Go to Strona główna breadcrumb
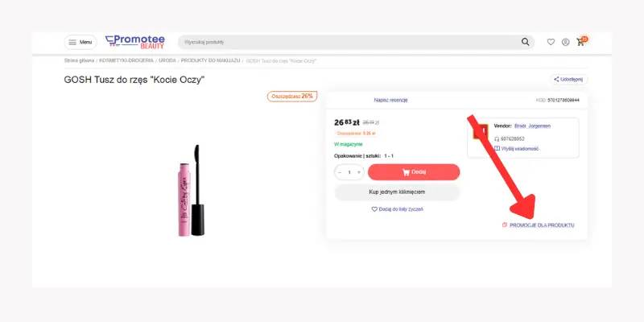Image resolution: width=644 pixels, height=322 pixels. pos(79,60)
